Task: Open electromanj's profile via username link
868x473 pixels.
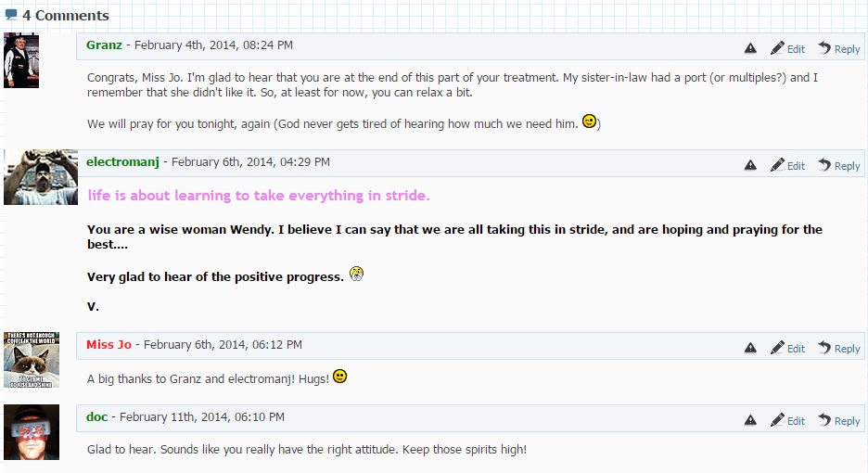Action: 122,161
